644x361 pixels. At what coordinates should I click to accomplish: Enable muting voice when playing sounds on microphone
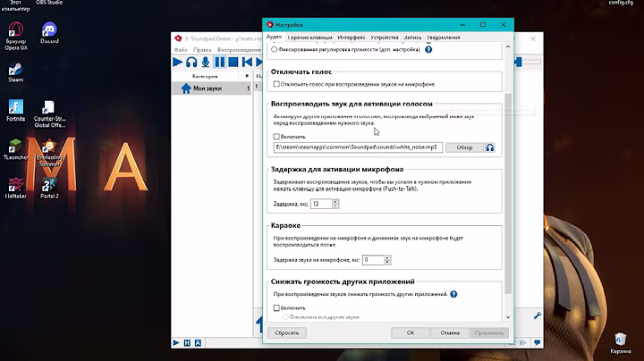[276, 84]
